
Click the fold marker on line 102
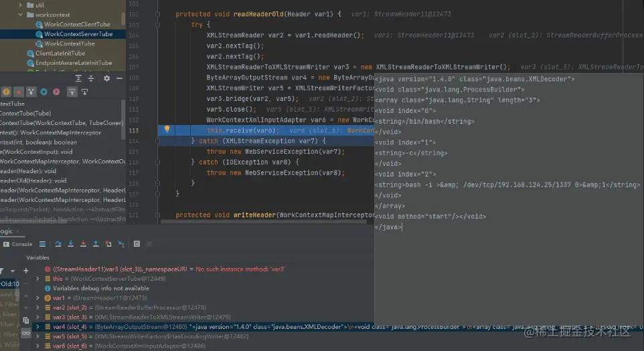pos(158,14)
